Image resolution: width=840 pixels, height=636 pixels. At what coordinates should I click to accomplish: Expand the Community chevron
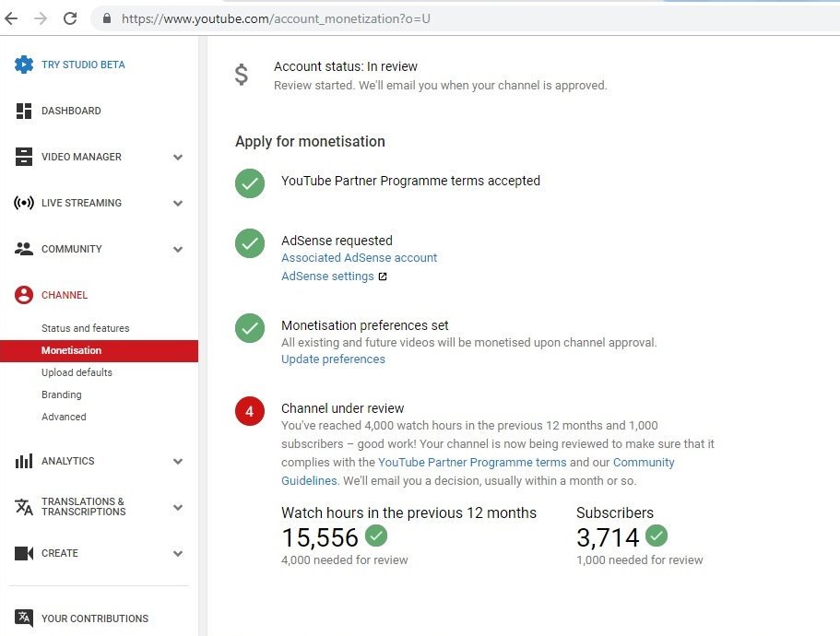click(x=178, y=250)
